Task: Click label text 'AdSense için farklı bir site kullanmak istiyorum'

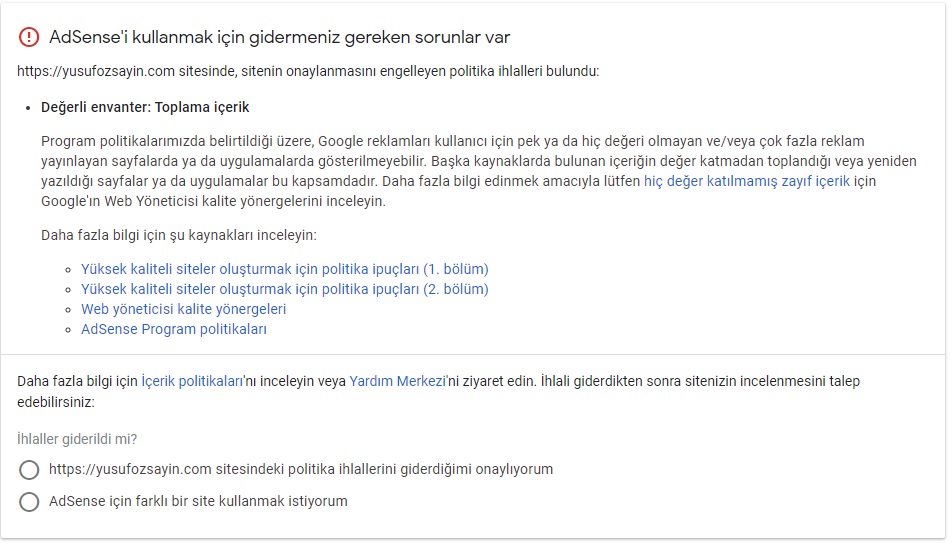Action: [x=198, y=501]
